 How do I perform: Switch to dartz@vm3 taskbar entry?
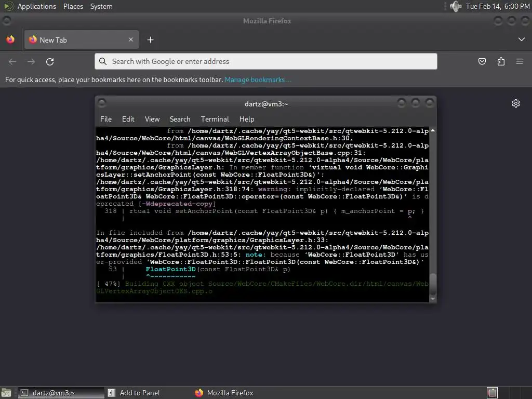(x=60, y=393)
